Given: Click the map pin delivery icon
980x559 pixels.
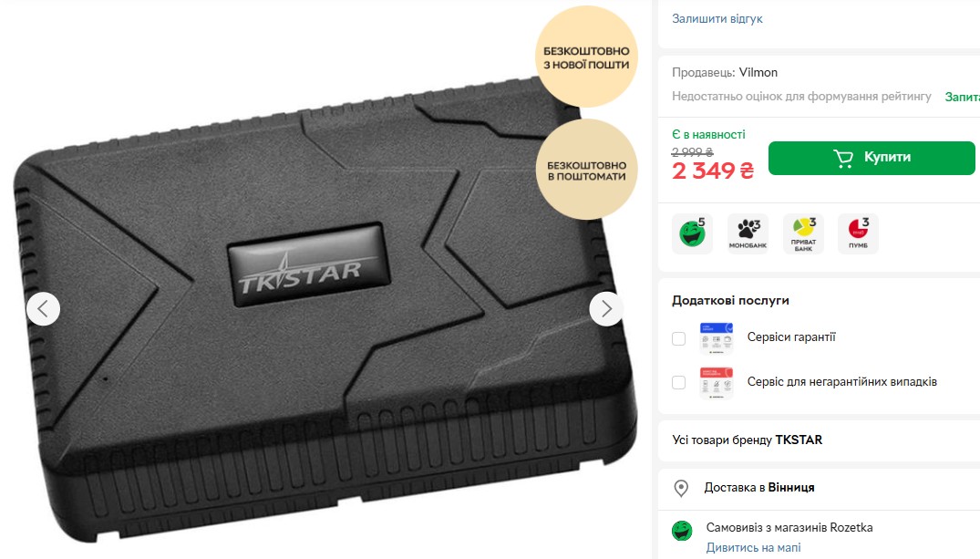Looking at the screenshot, I should coord(681,489).
